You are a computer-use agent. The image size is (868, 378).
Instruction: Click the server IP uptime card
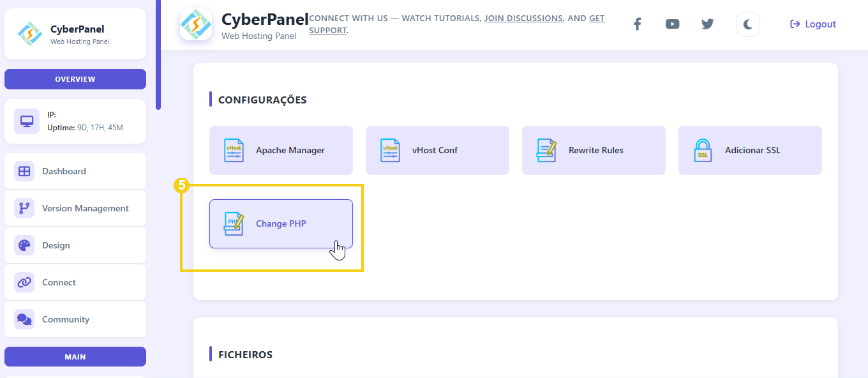(75, 121)
